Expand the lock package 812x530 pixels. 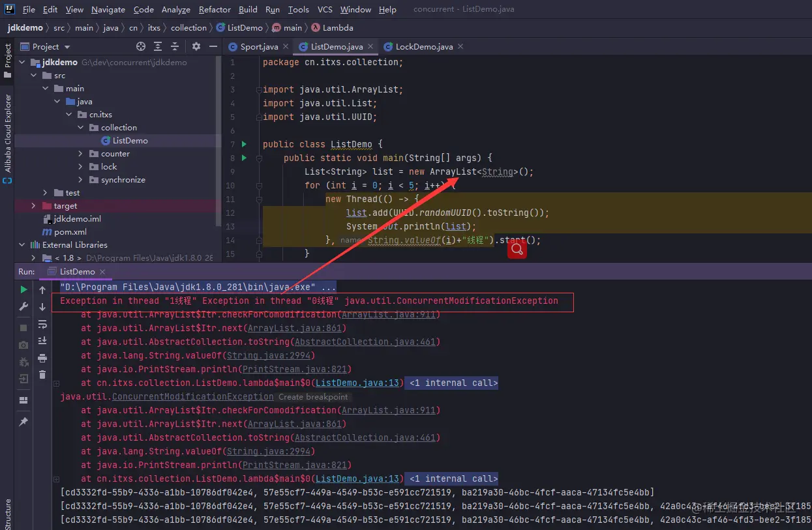(x=81, y=167)
